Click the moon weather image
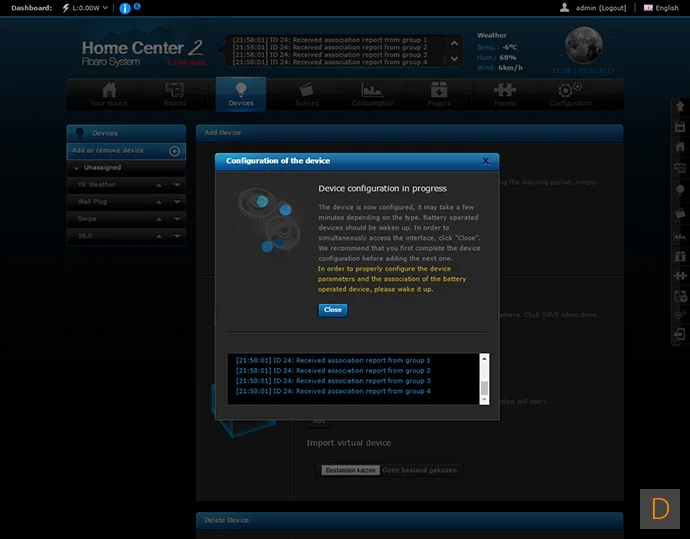690x539 pixels. (584, 45)
